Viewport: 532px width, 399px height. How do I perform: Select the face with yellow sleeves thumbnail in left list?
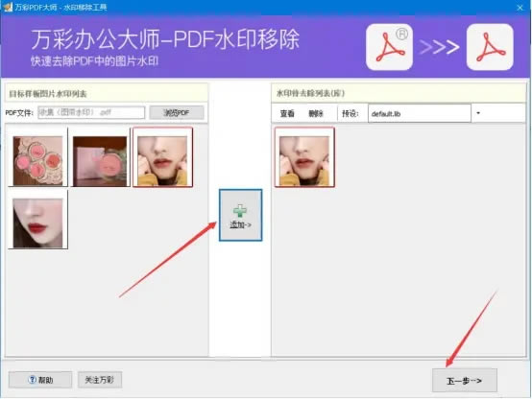[x=162, y=157]
